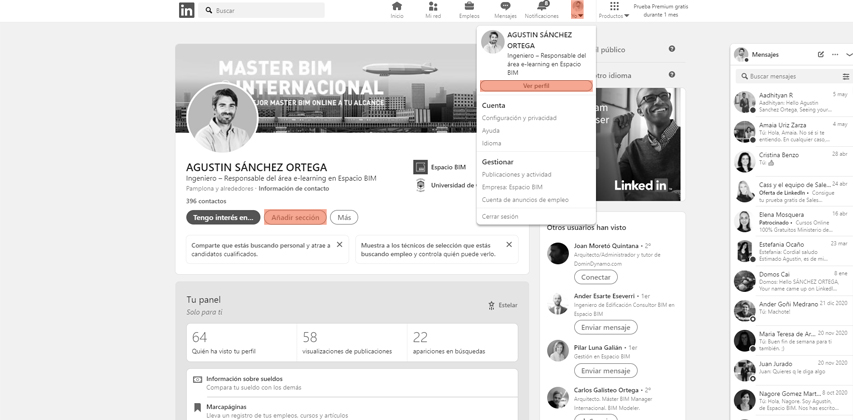Screen dimensions: 853x420
Task: Select Cuenta de anuncios de empleo
Action: click(525, 200)
